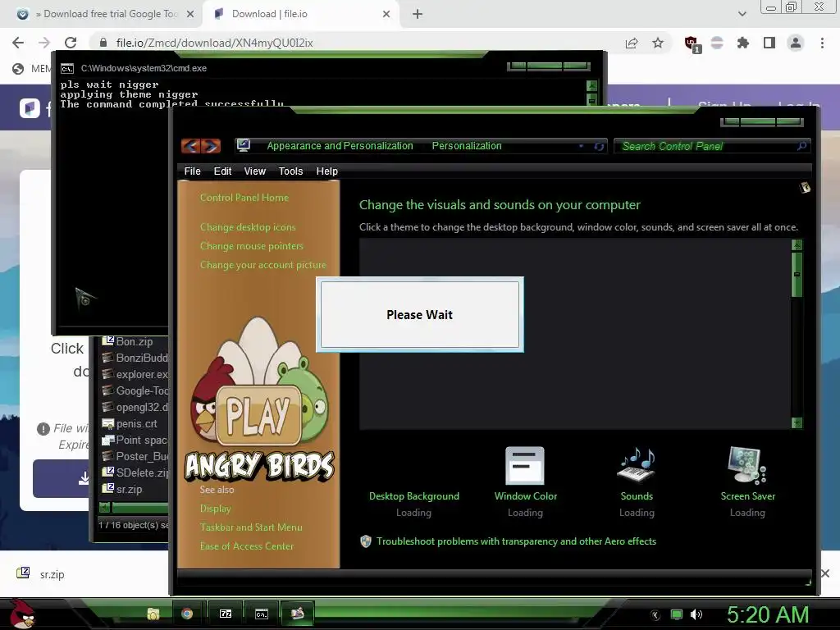Click the theme list scrollbar thumb

797,274
